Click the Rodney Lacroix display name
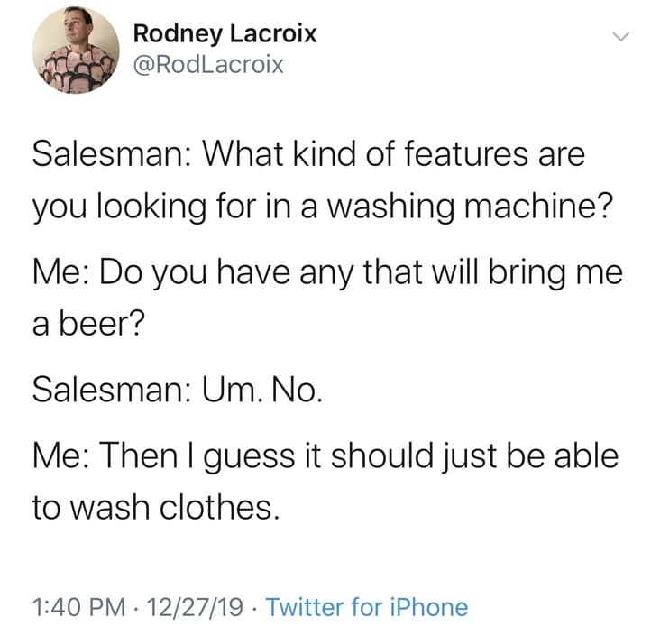Viewport: 660px width, 644px height. click(x=225, y=35)
